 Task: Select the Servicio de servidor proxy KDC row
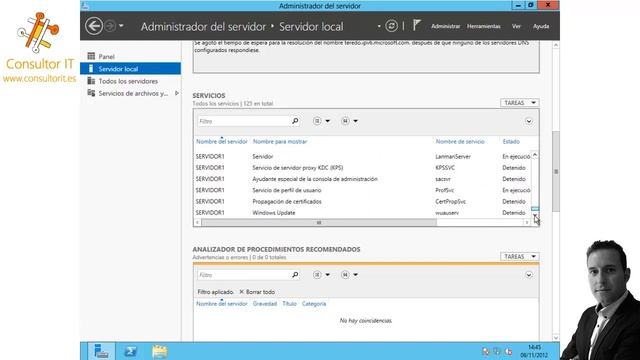pos(362,168)
